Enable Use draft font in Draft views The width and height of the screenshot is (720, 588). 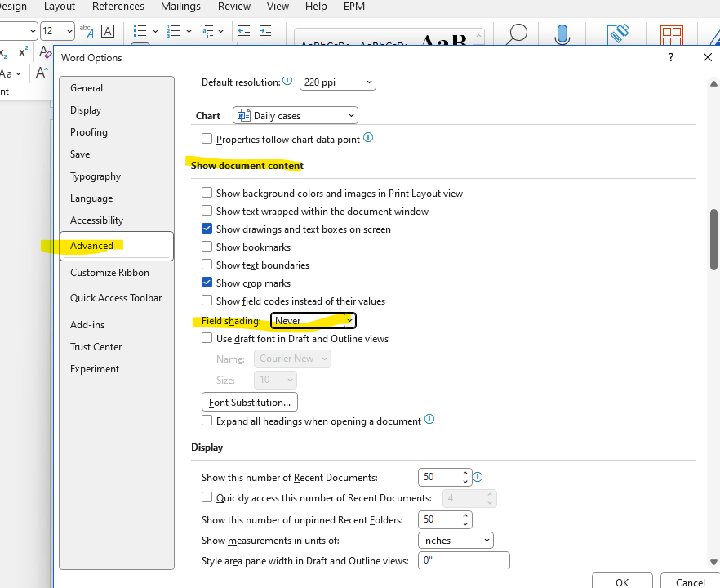(207, 338)
